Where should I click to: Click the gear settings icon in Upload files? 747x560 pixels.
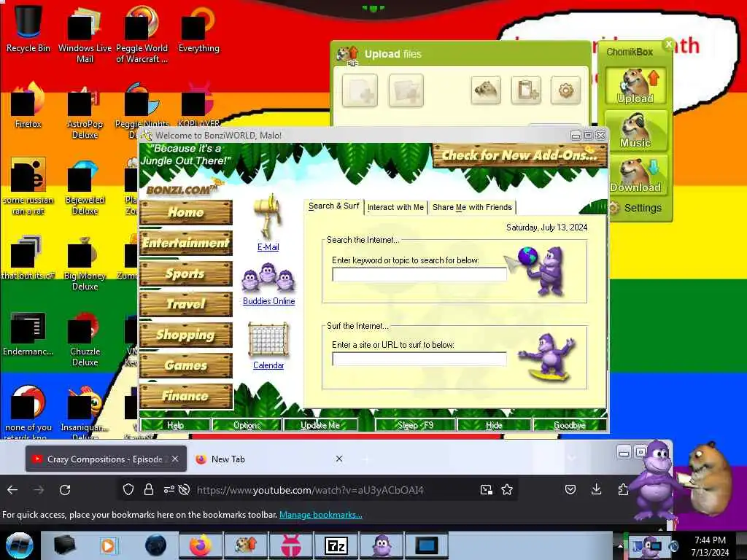[x=565, y=90]
